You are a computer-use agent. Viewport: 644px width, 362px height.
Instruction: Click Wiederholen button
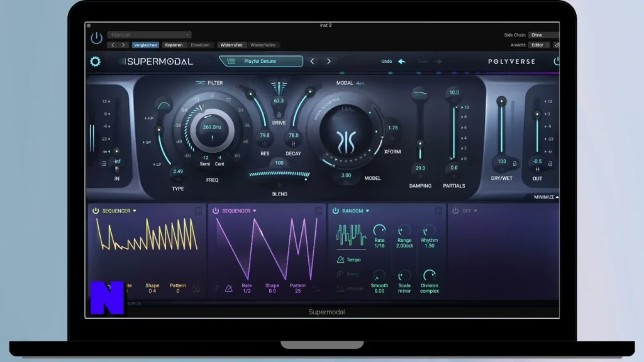(x=263, y=45)
